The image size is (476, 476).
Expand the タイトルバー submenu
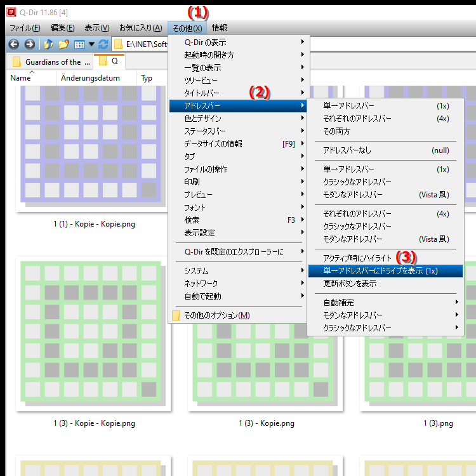pyautogui.click(x=238, y=93)
